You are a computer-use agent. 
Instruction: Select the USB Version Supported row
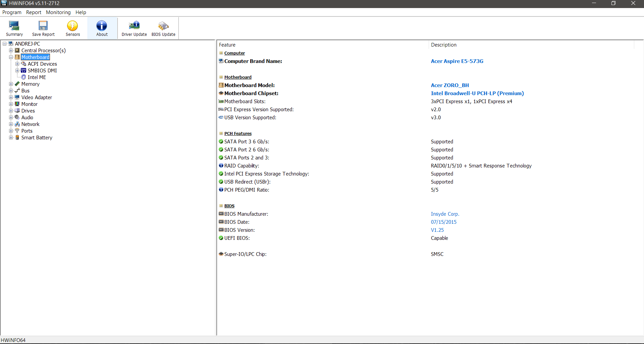(426, 117)
